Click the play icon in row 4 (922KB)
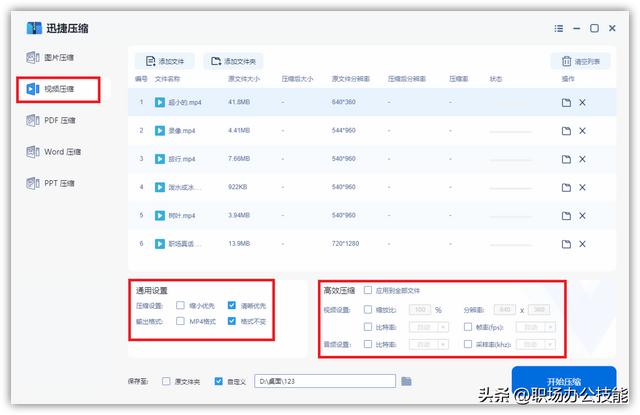Viewport: 640px width, 415px height. pyautogui.click(x=160, y=187)
